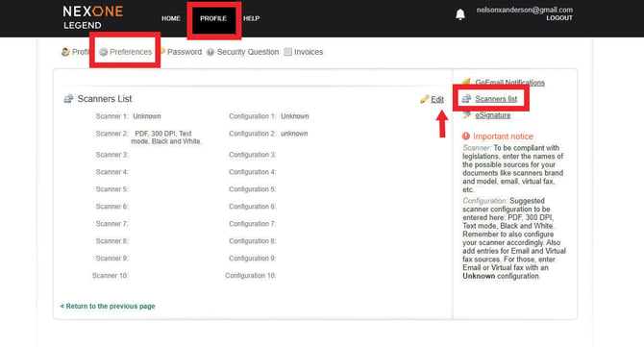Click Configuration 1 value Unknown

click(294, 116)
